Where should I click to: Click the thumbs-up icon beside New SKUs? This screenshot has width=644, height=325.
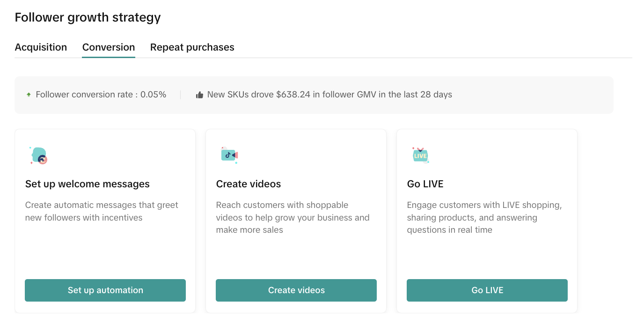[x=200, y=95]
